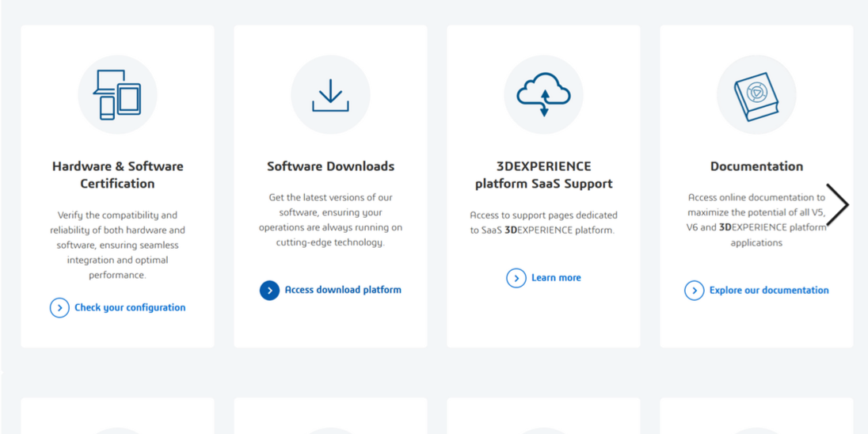Click the book icon on the Documentation card
Screen dimensions: 868x434
pyautogui.click(x=756, y=95)
